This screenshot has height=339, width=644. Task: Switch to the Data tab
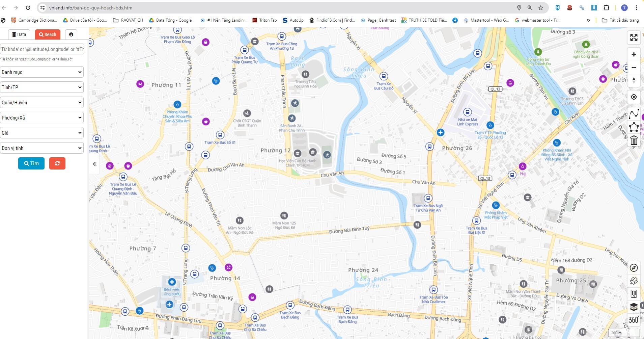tap(19, 34)
